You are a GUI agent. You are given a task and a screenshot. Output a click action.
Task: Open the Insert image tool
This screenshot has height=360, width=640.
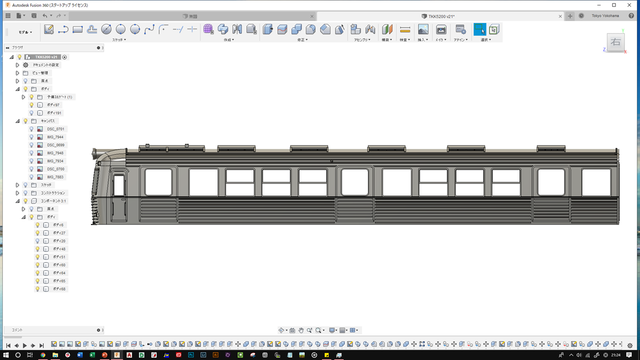pos(423,29)
